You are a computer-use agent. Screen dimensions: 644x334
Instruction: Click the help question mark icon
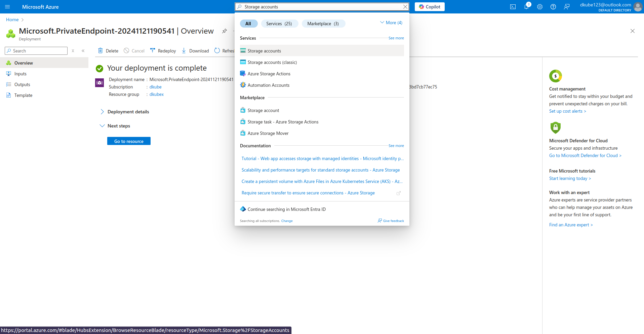coord(553,7)
